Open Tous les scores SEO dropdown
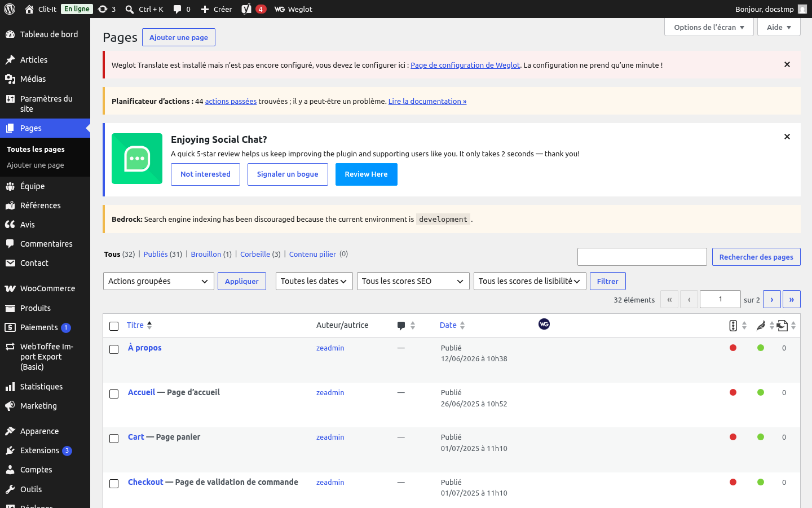 point(413,281)
